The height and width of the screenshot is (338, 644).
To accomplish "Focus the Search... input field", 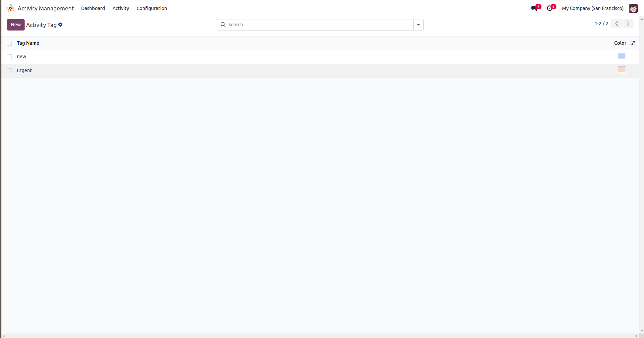I will pos(320,25).
